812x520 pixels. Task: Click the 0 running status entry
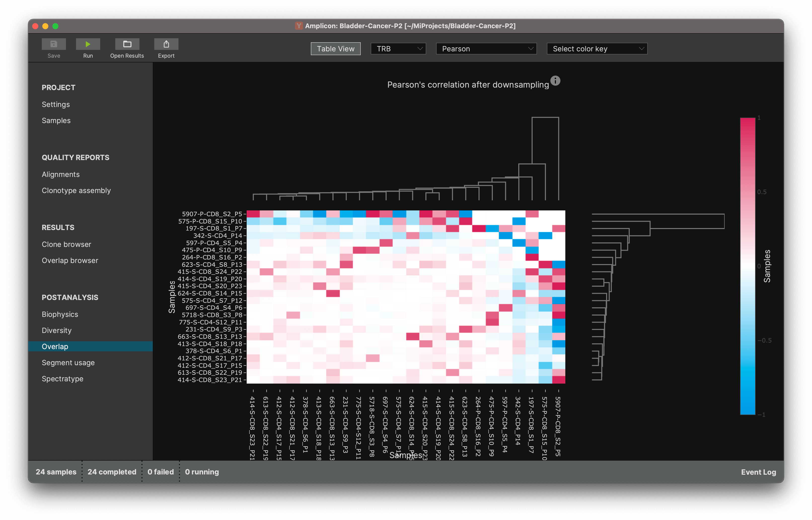[x=202, y=472]
